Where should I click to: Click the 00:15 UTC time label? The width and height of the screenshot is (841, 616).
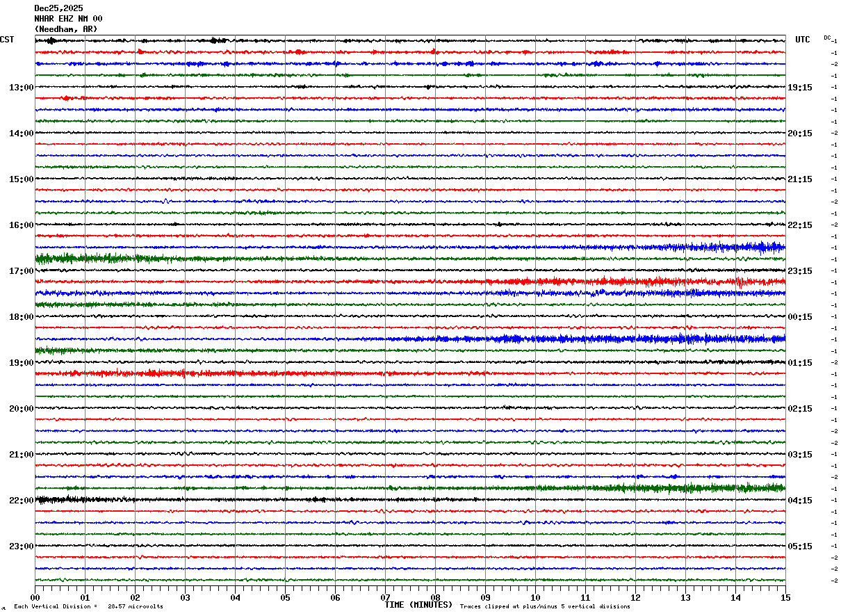[x=800, y=317]
